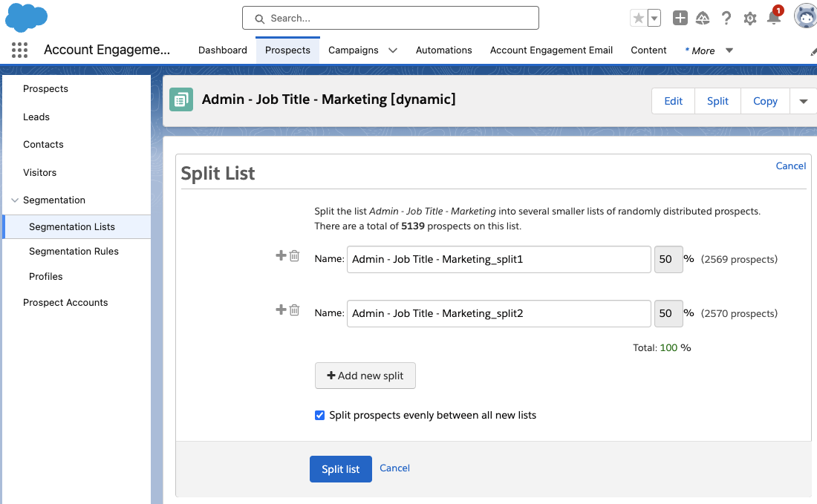The height and width of the screenshot is (504, 817).
Task: Open the App Launcher grid icon
Action: point(19,50)
